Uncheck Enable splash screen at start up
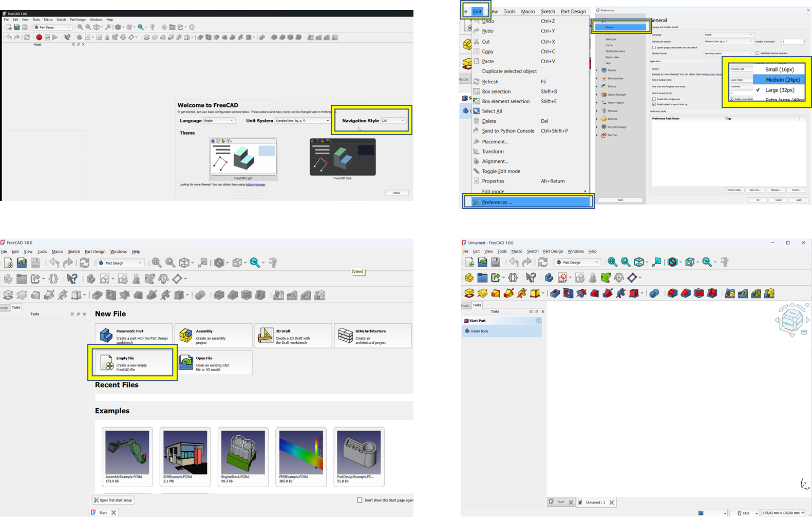 654,104
